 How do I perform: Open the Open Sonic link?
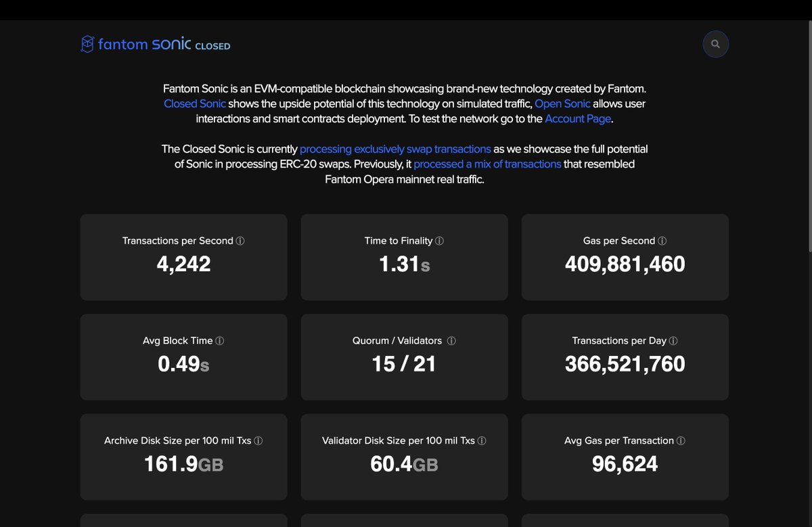562,104
